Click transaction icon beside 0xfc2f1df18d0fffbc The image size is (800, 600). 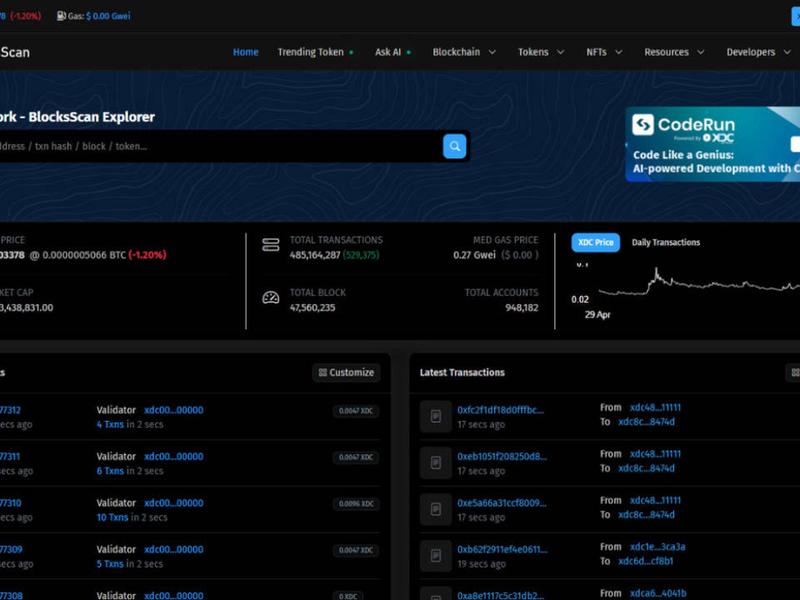436,416
